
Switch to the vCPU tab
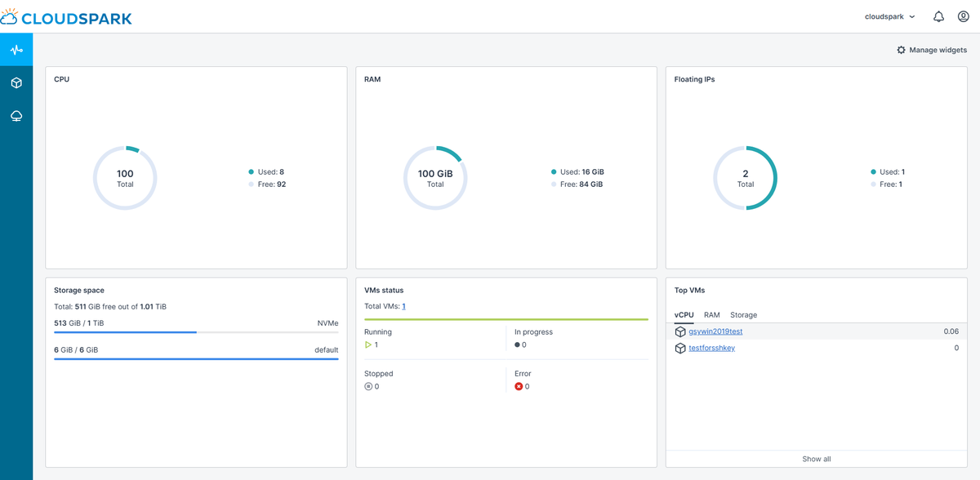(x=684, y=314)
